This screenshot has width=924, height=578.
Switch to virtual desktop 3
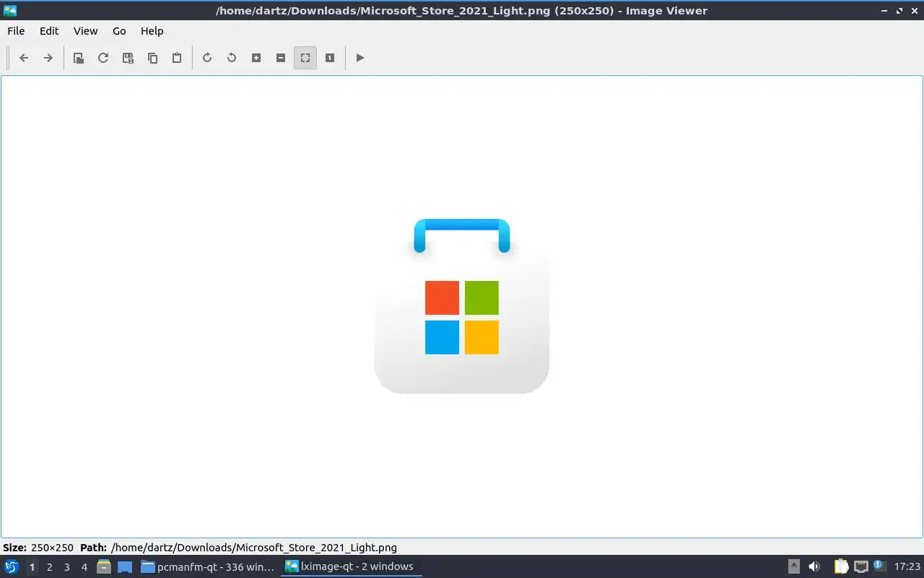click(x=66, y=567)
